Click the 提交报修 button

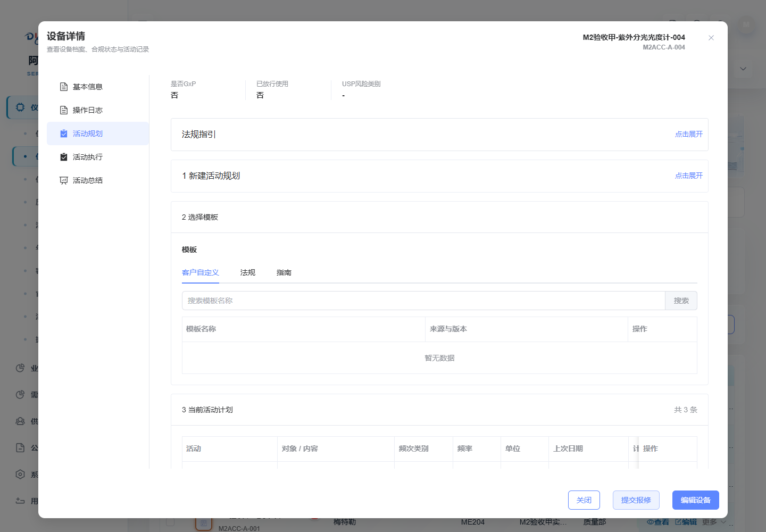click(x=636, y=500)
